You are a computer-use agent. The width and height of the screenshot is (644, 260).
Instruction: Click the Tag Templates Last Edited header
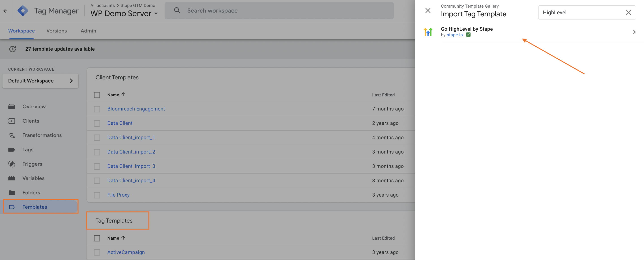(383, 238)
